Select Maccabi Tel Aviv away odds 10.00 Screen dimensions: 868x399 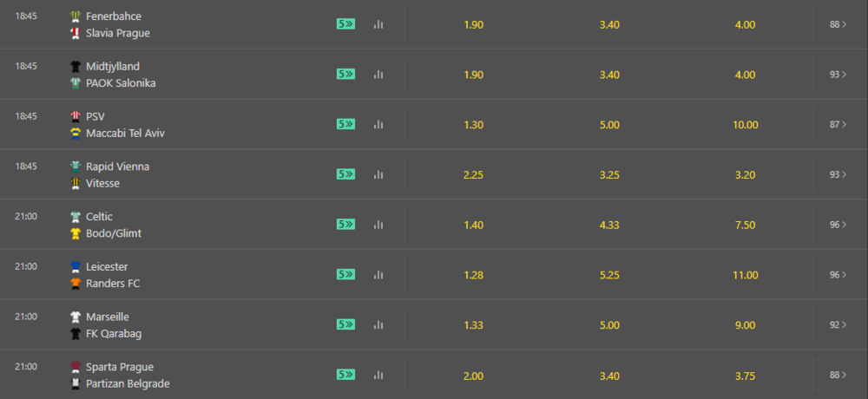745,125
